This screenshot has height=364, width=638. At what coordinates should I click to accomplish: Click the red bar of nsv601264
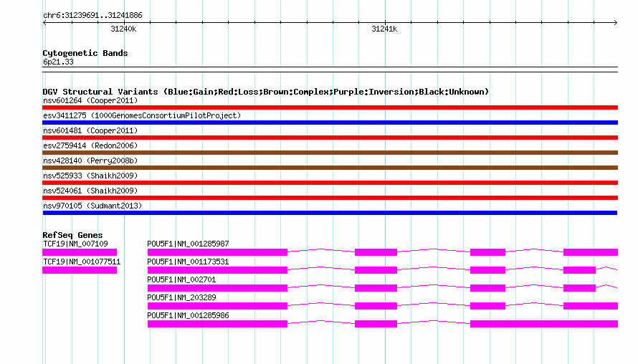[330, 107]
